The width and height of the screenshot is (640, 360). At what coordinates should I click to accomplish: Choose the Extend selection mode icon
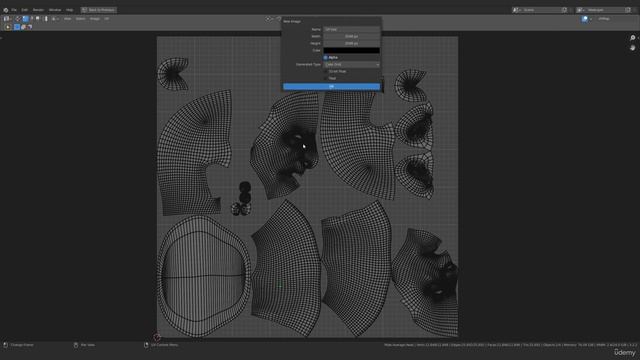point(23,27)
